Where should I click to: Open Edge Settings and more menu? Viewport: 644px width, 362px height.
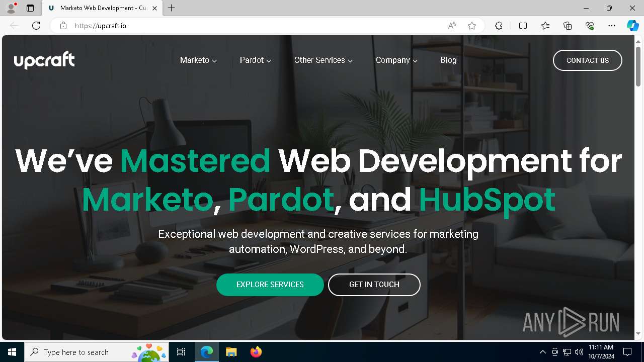point(612,26)
